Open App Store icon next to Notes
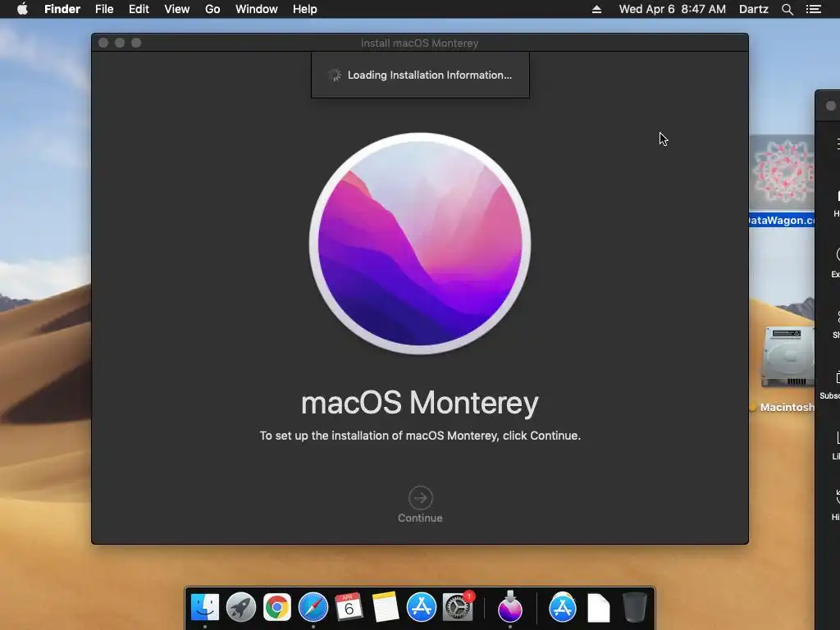 point(422,607)
